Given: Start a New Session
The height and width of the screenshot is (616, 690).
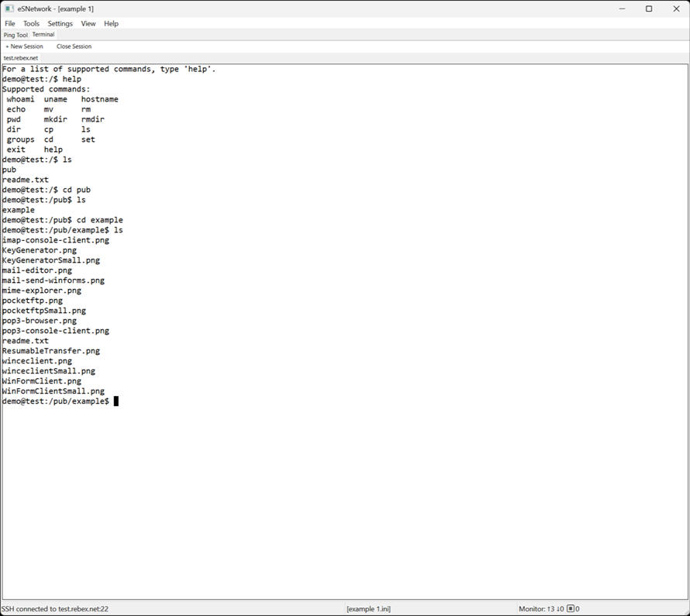Looking at the screenshot, I should [x=24, y=46].
